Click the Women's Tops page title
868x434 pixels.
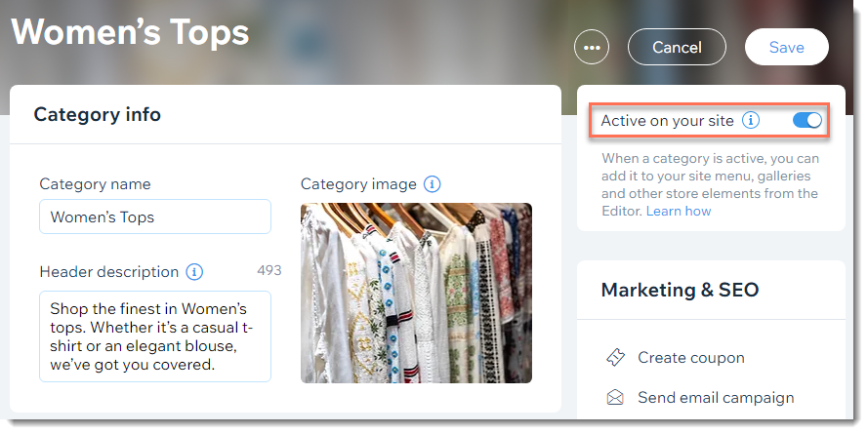(x=130, y=31)
